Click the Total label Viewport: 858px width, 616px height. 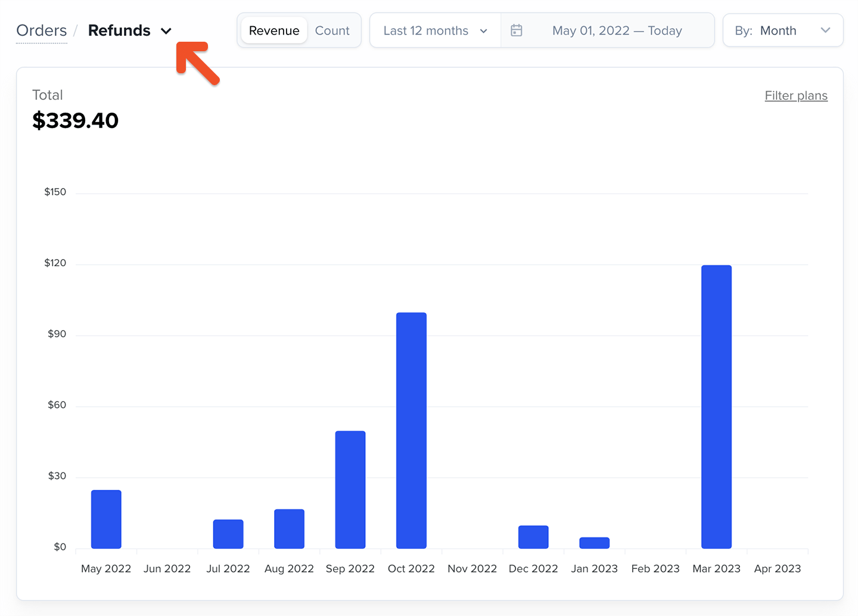48,95
